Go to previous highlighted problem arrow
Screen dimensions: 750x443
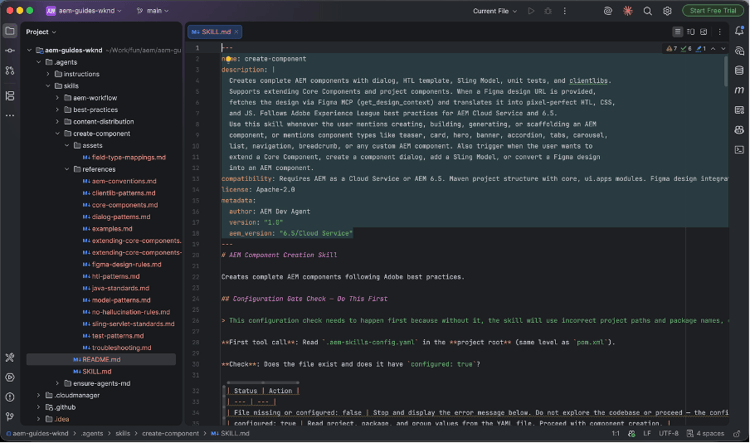click(x=713, y=48)
